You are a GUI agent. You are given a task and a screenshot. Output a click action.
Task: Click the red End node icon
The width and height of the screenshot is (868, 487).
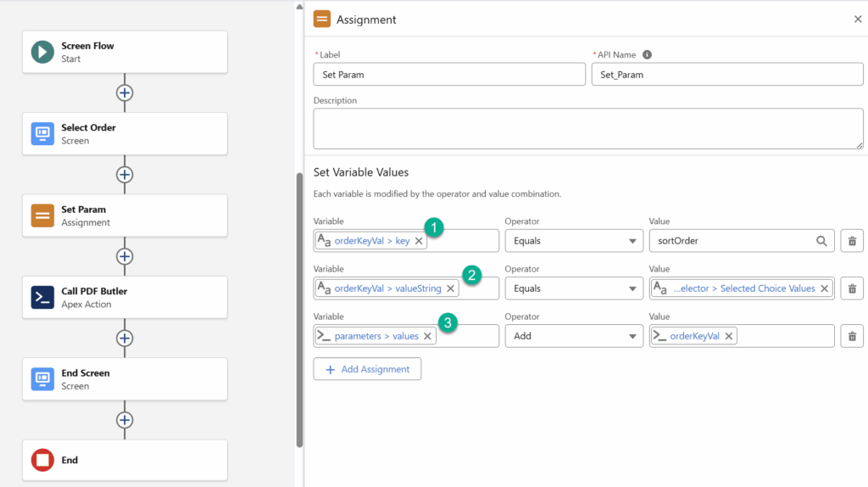(42, 460)
